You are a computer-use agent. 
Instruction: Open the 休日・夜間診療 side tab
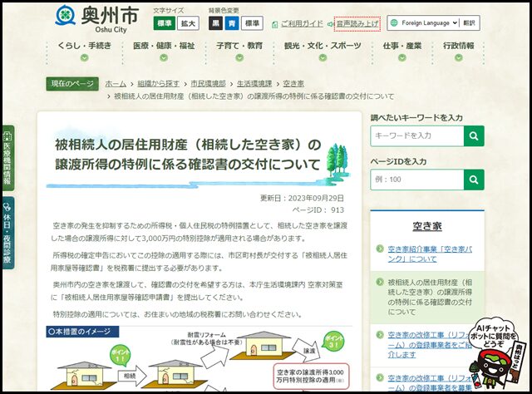[7, 233]
